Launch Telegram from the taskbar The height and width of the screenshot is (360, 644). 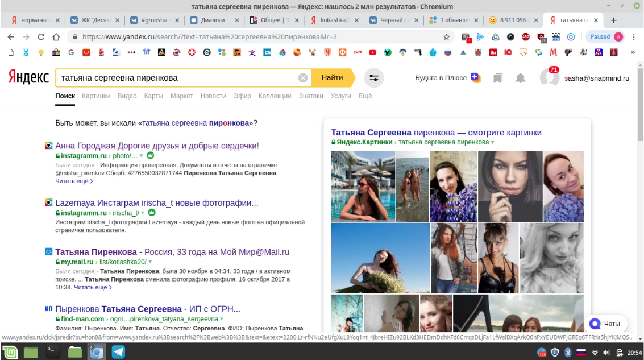(118, 352)
